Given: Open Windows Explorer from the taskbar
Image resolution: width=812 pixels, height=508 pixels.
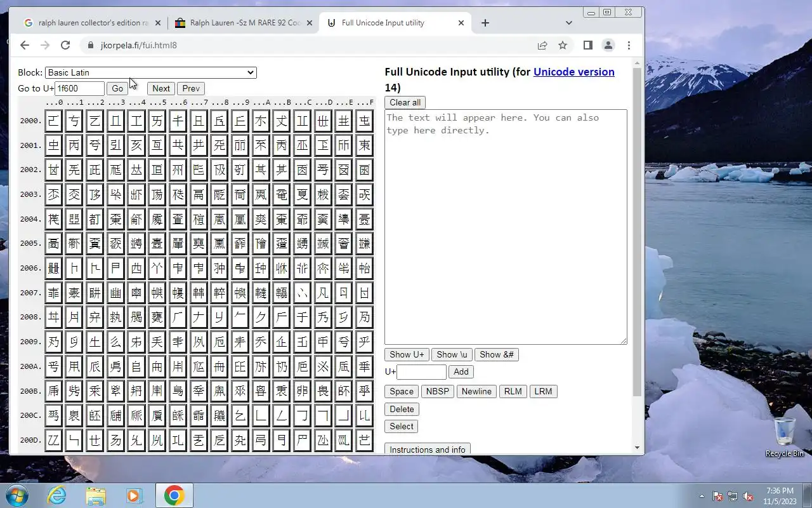Looking at the screenshot, I should point(96,495).
